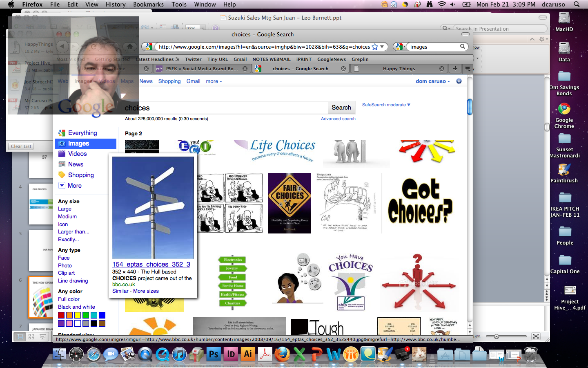588x368 pixels.
Task: Click the new tab plus button
Action: coord(455,68)
